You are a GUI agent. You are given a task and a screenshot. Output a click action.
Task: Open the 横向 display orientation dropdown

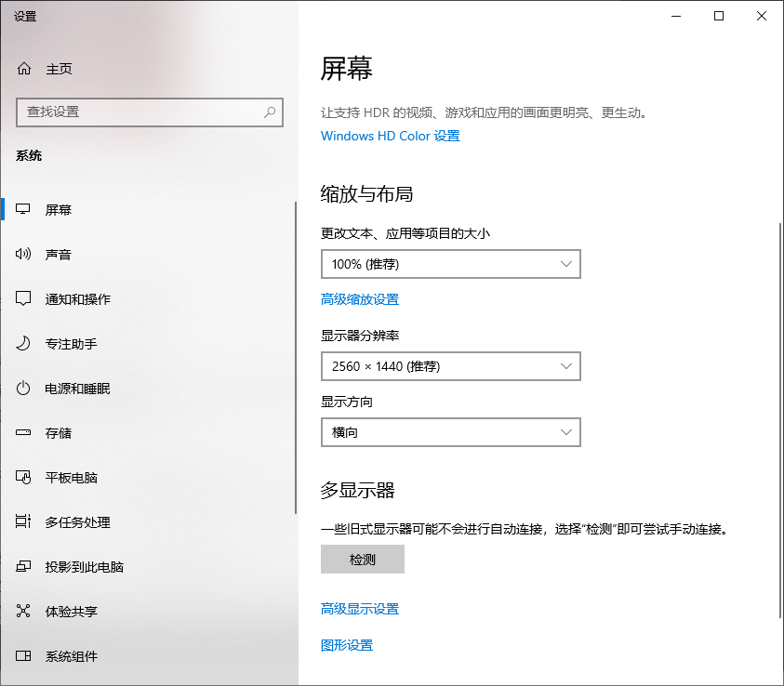450,432
